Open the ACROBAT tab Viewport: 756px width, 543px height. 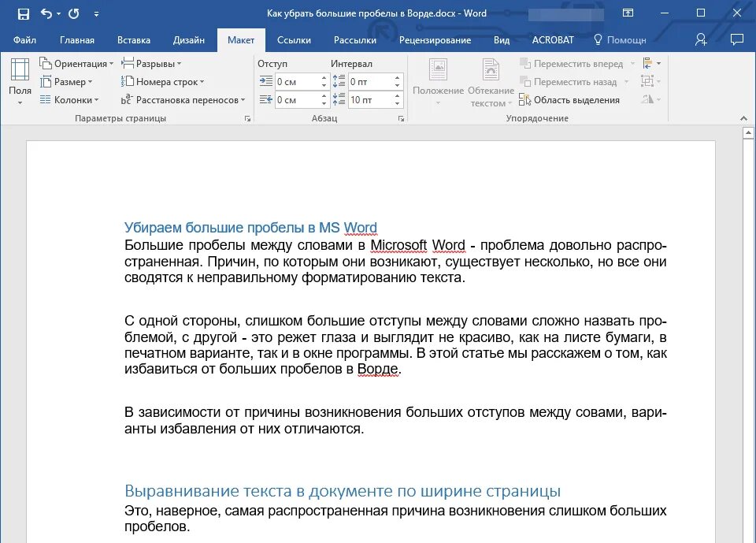click(x=553, y=40)
